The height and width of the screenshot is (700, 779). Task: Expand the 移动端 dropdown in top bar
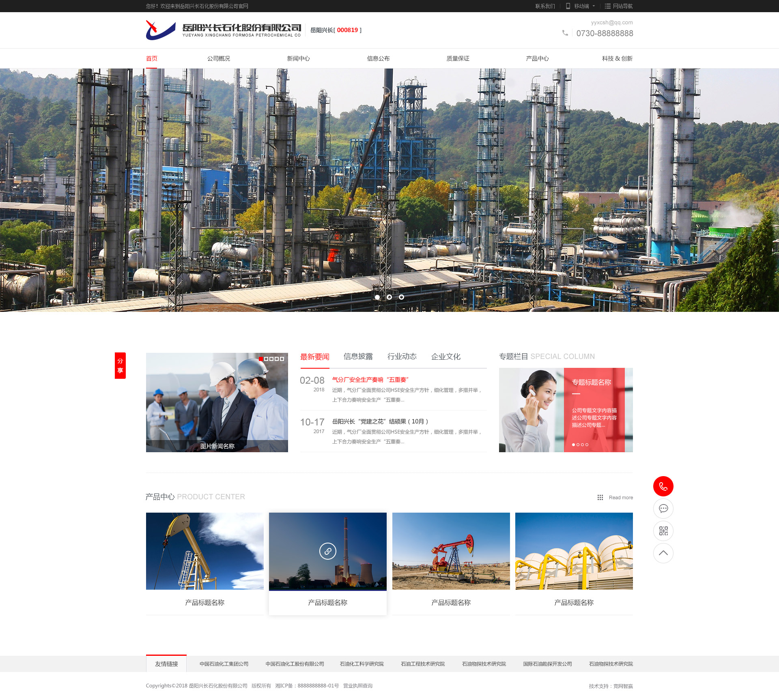coord(581,6)
